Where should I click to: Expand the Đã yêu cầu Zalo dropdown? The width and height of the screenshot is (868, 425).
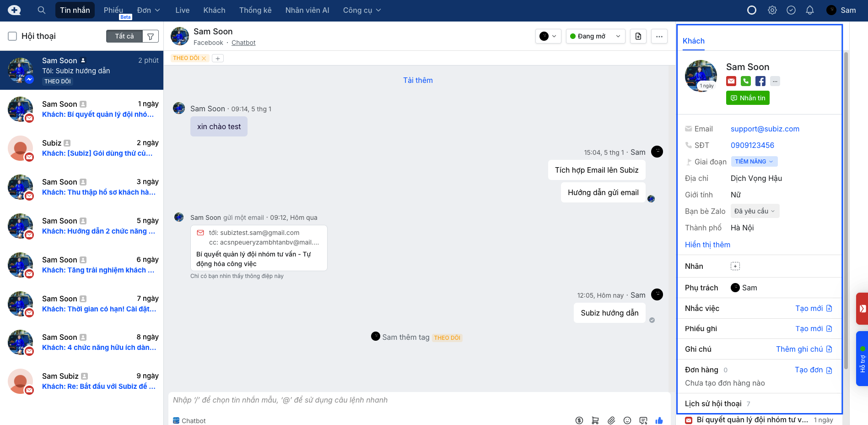pos(755,211)
